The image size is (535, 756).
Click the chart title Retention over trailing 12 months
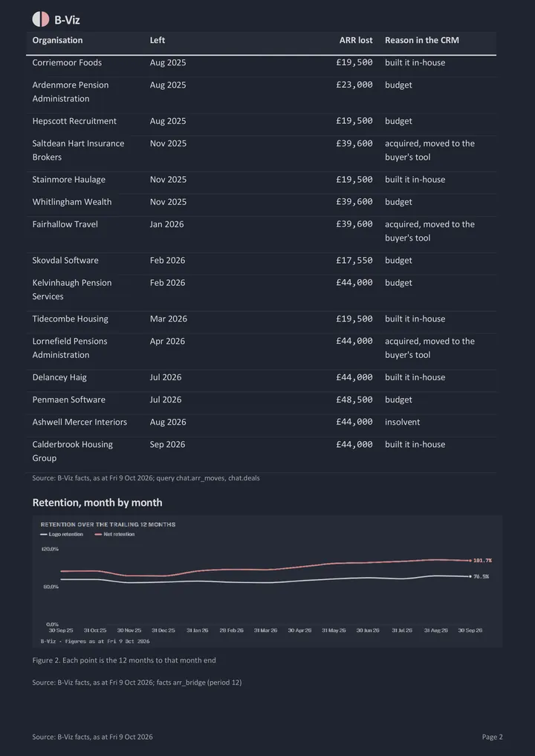coord(108,524)
